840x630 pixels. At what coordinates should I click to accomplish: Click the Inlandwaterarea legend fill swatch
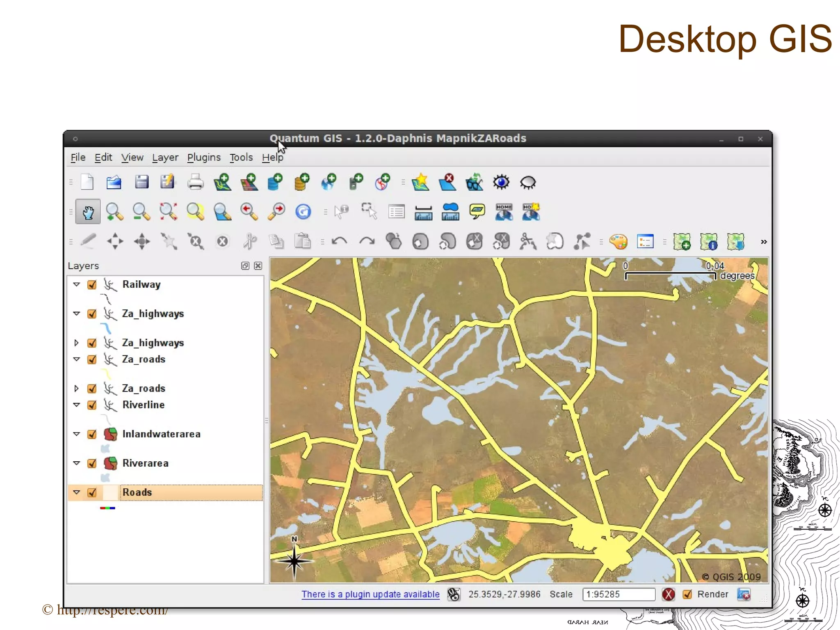(x=105, y=449)
